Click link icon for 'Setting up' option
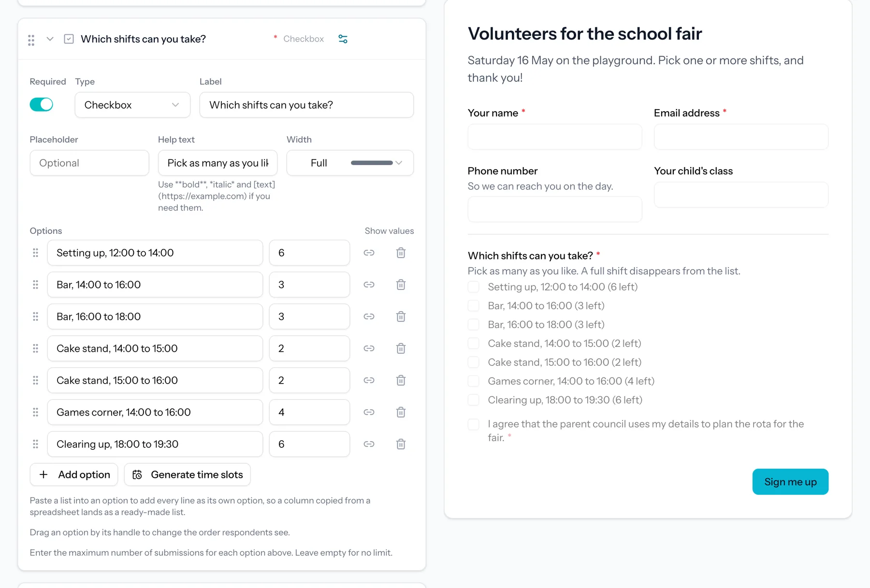 click(x=369, y=253)
